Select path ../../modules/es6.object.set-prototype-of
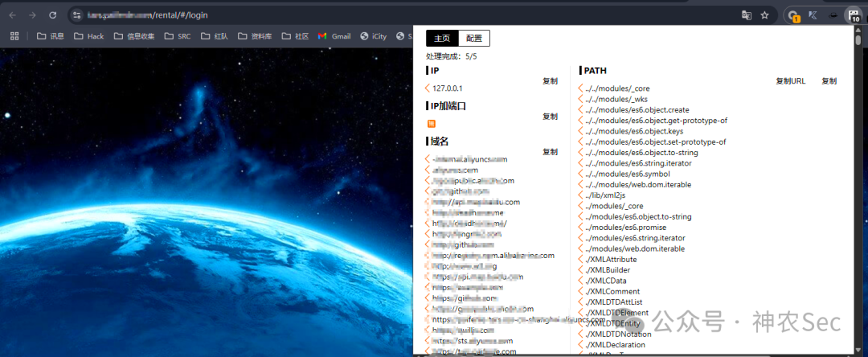The width and height of the screenshot is (868, 357). coord(656,142)
